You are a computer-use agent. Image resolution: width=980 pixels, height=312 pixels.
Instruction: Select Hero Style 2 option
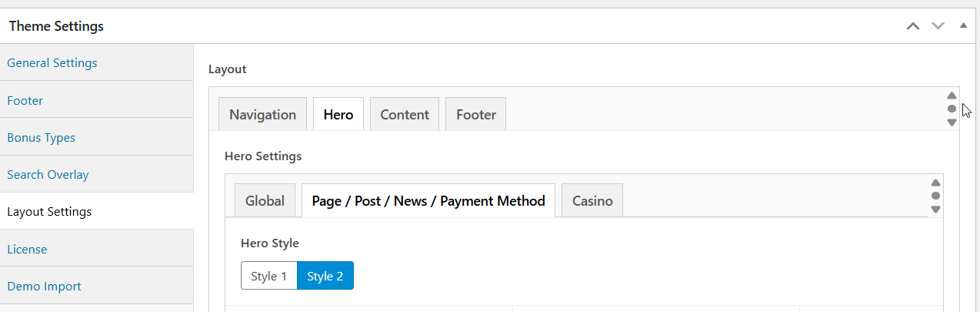coord(325,277)
